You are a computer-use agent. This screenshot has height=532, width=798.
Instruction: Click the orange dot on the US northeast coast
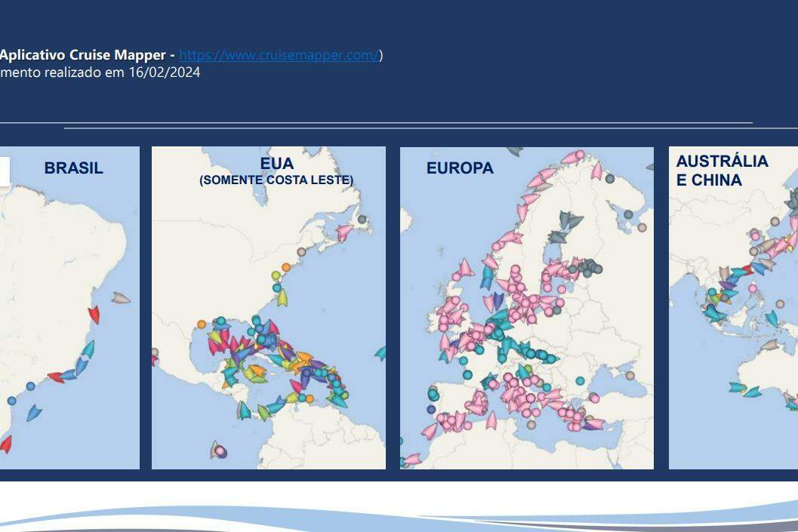[286, 267]
